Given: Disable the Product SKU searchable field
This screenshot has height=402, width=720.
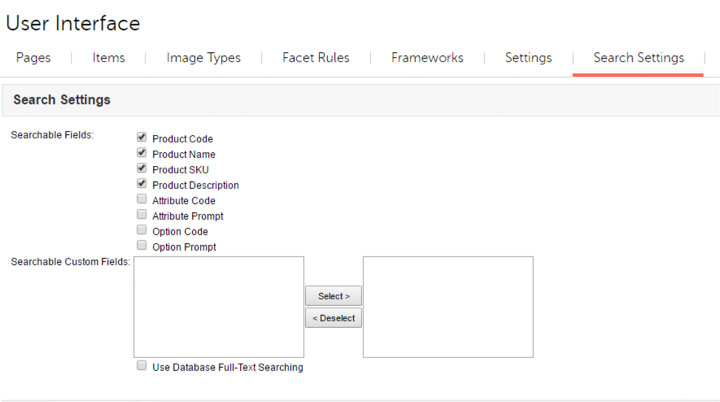Looking at the screenshot, I should click(x=142, y=168).
